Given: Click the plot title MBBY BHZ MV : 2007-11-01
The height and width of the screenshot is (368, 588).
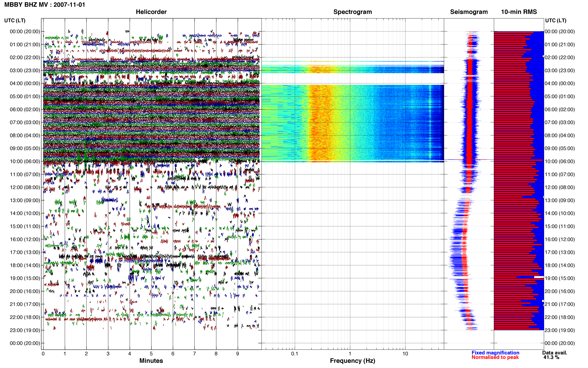Looking at the screenshot, I should (45, 5).
